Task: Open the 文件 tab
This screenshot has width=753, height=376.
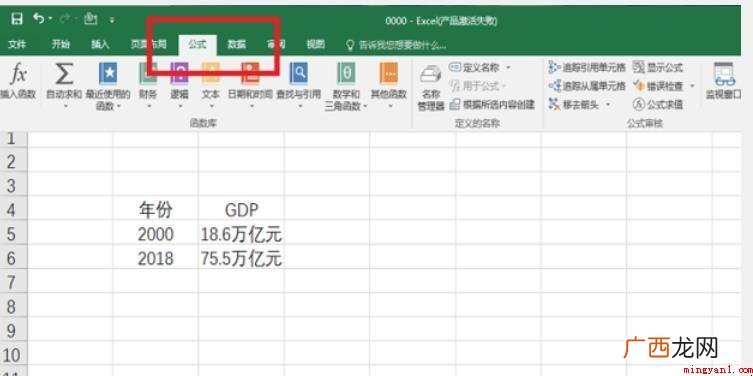Action: point(17,45)
